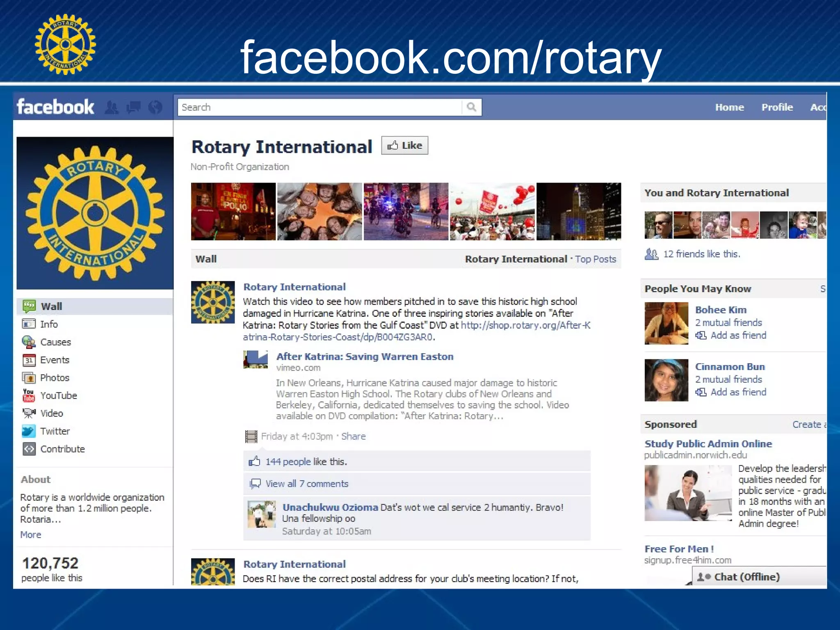Click Bohee Kim's profile photo
The width and height of the screenshot is (840, 630).
coord(666,323)
